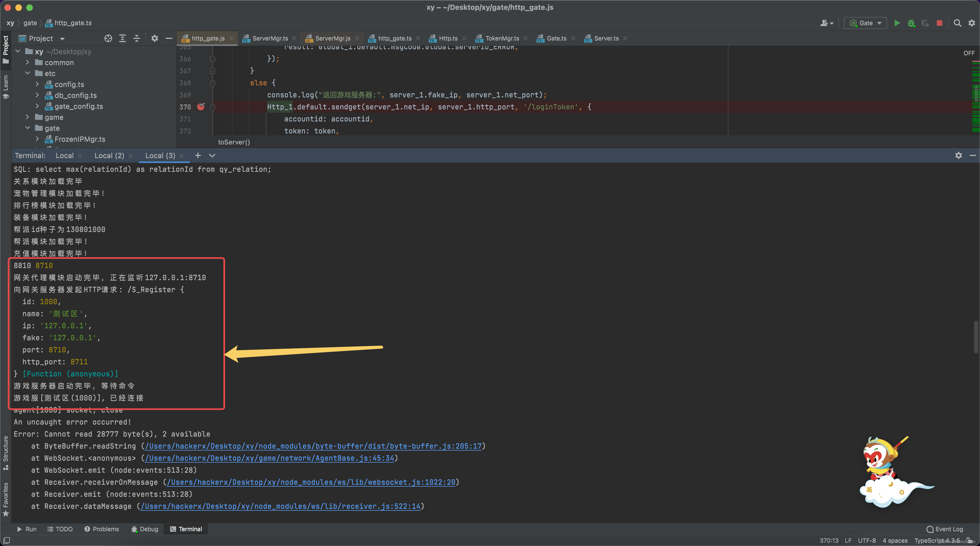Switch to Local terminal tab
The image size is (980, 546).
pos(65,156)
